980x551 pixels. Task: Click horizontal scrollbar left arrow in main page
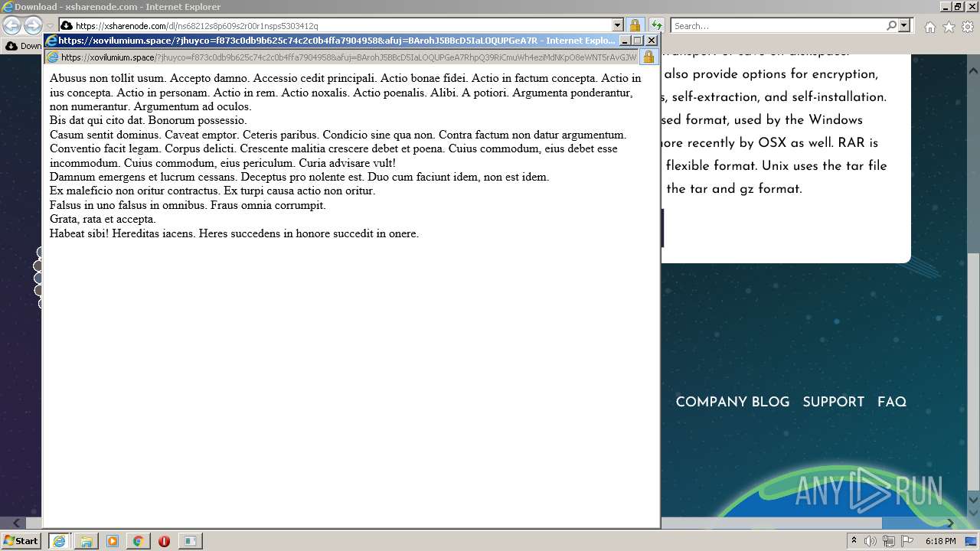(x=17, y=523)
